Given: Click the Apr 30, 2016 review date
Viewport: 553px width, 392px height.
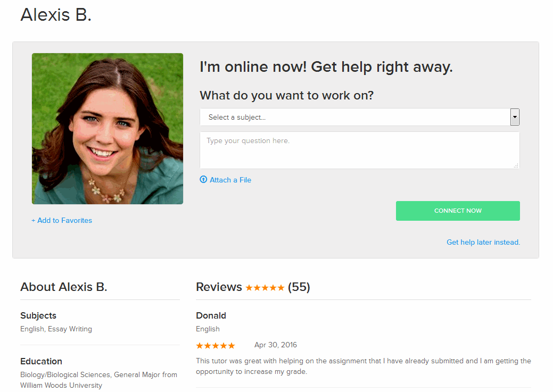Looking at the screenshot, I should [x=275, y=345].
